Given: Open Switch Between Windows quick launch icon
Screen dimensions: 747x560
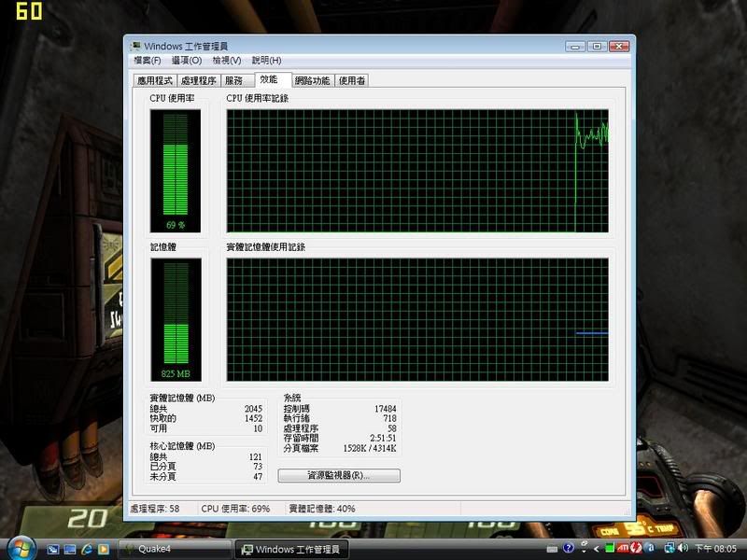Looking at the screenshot, I should tap(70, 549).
